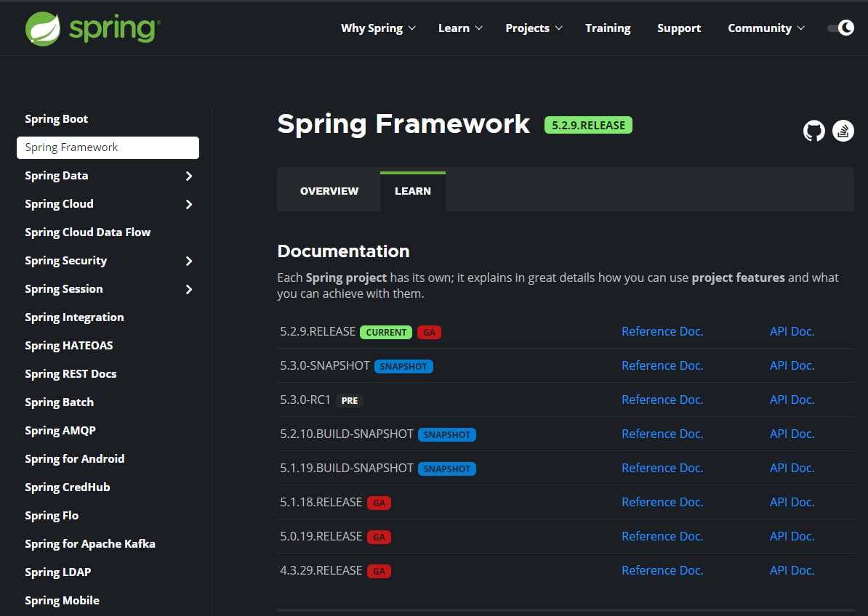Click the CURRENT badge on 5.2.9.RELEASE
This screenshot has height=616, width=868.
click(386, 332)
